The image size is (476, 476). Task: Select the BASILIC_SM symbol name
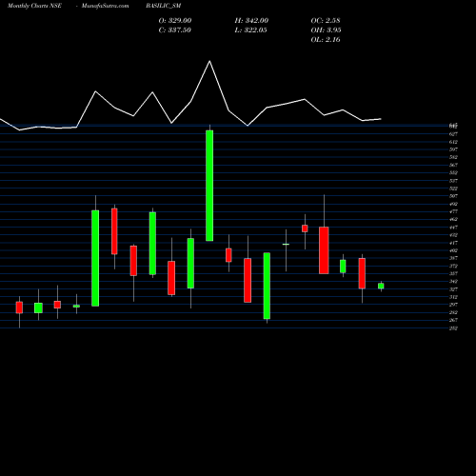[164, 6]
